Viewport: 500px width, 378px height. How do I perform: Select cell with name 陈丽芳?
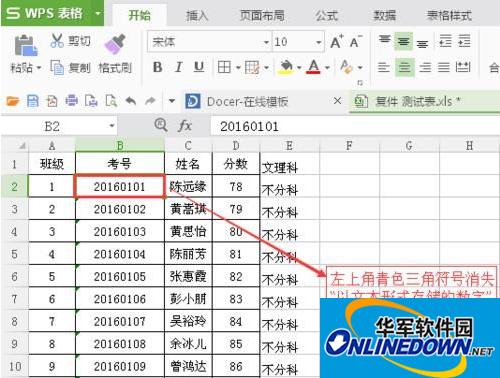pos(188,254)
